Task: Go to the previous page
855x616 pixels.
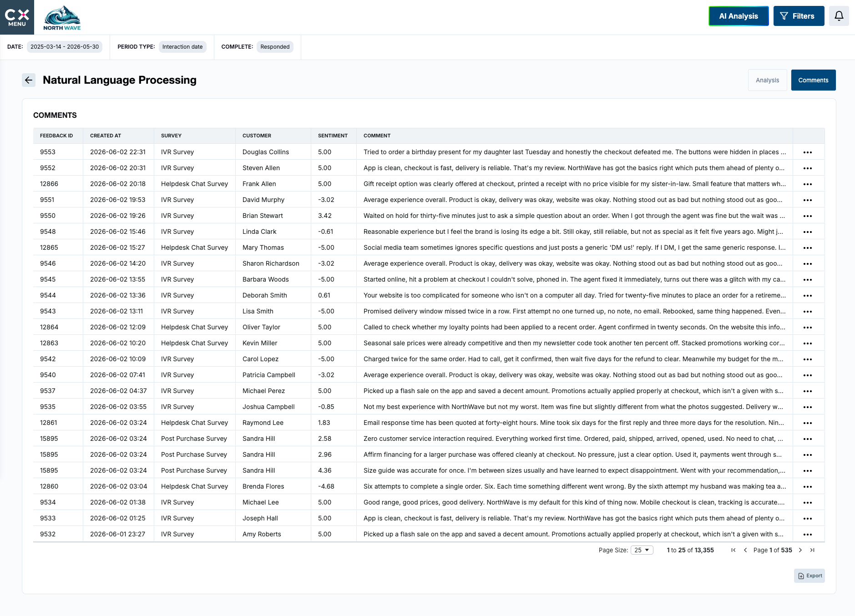Action: point(745,550)
